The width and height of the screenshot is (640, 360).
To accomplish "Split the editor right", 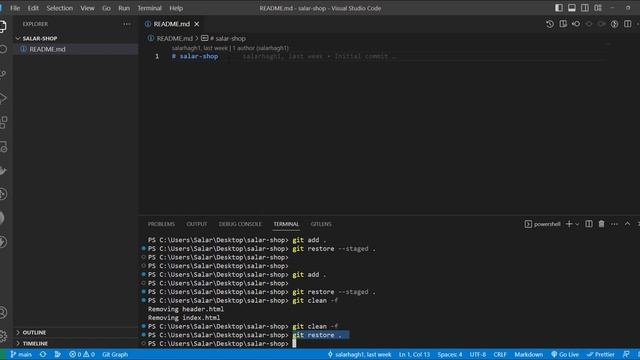I will pyautogui.click(x=627, y=24).
